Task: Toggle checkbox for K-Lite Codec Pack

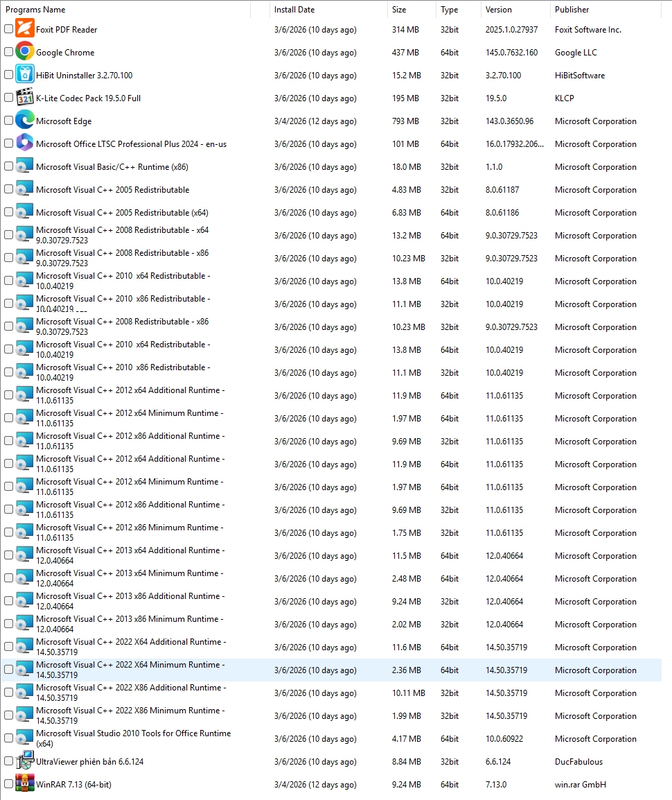Action: coord(8,98)
